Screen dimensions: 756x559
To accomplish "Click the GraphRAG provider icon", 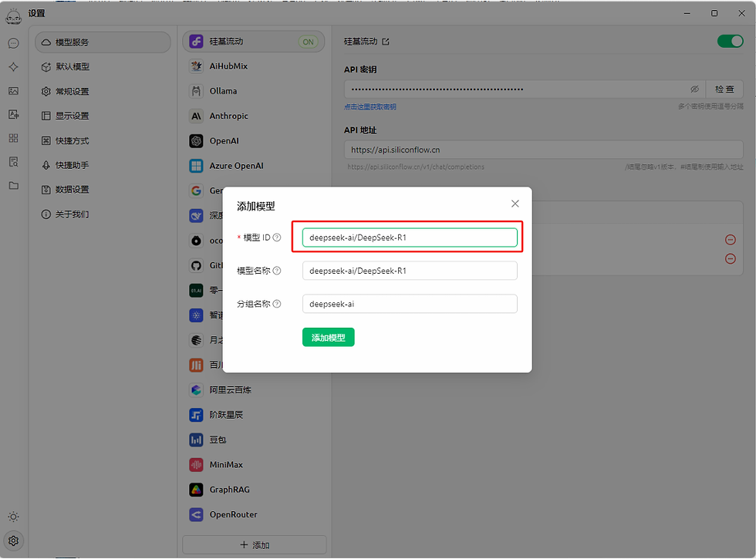I will [x=196, y=490].
